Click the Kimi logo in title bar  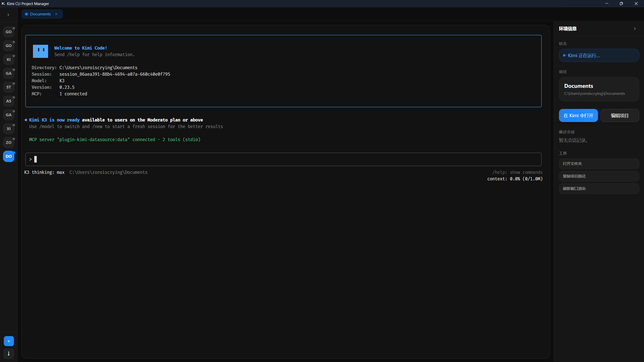[3, 4]
